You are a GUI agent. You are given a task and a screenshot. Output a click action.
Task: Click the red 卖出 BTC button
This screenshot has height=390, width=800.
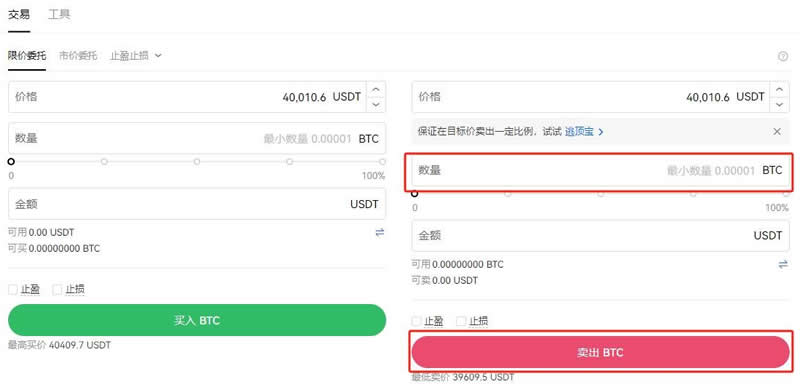601,352
